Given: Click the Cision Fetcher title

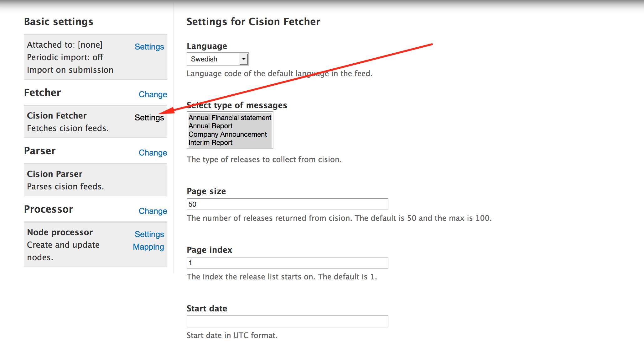Looking at the screenshot, I should click(57, 116).
